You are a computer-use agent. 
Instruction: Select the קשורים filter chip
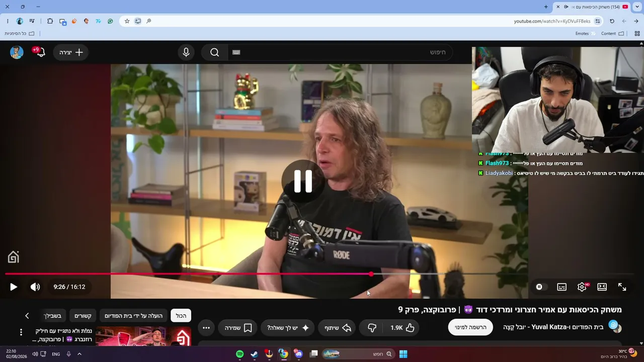83,316
